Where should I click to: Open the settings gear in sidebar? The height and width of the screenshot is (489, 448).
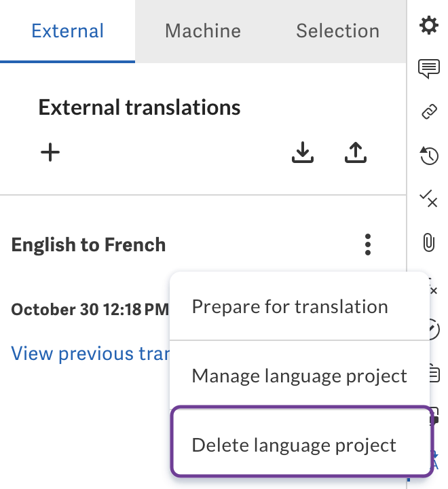tap(428, 26)
